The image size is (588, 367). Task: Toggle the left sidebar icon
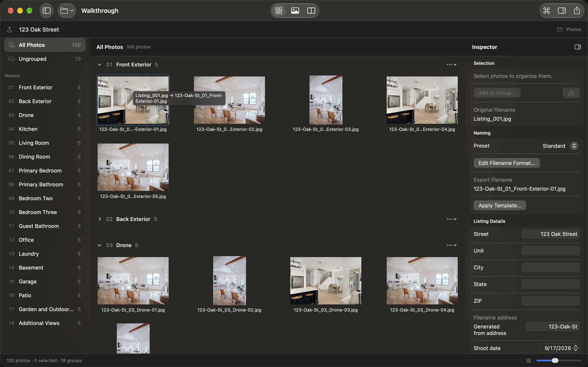[46, 11]
